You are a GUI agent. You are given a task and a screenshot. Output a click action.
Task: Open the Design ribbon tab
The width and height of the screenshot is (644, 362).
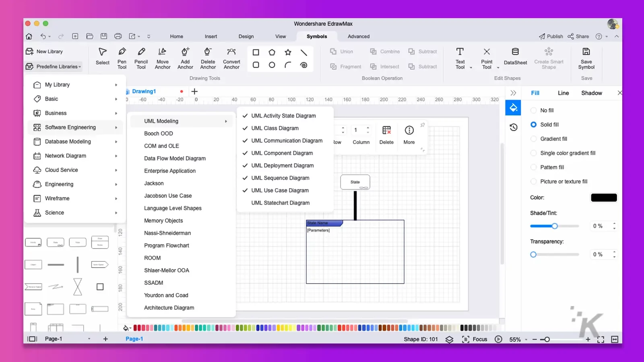pos(246,36)
